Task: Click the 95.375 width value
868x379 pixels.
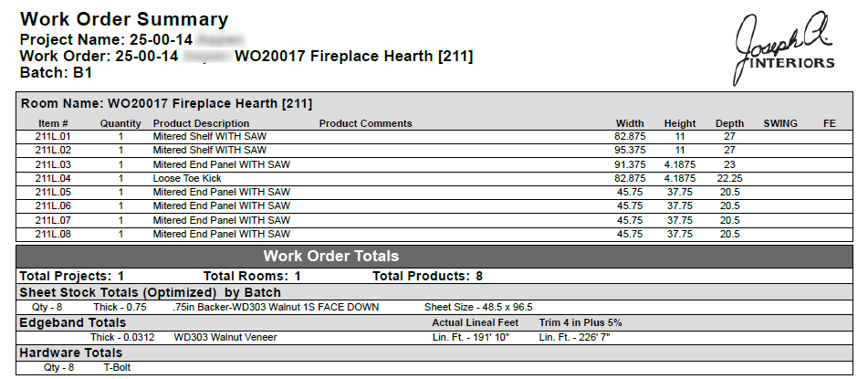Action: pyautogui.click(x=630, y=150)
